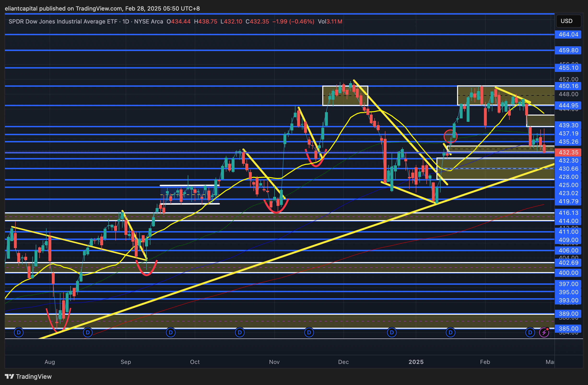Click the Sep label on time axis
The image size is (588, 385).
(126, 362)
